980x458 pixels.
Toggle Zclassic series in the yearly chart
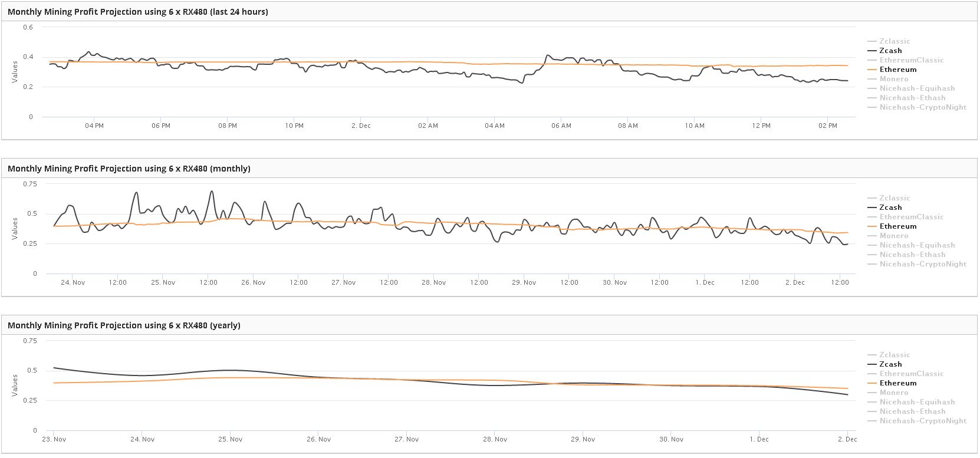pos(889,355)
